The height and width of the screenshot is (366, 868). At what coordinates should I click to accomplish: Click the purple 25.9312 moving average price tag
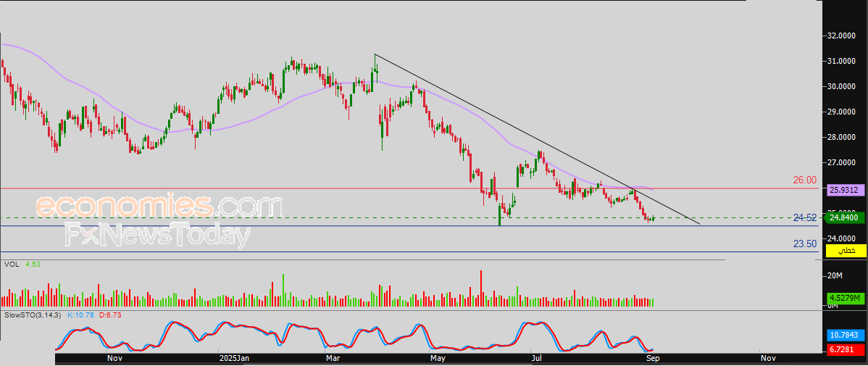(x=846, y=190)
